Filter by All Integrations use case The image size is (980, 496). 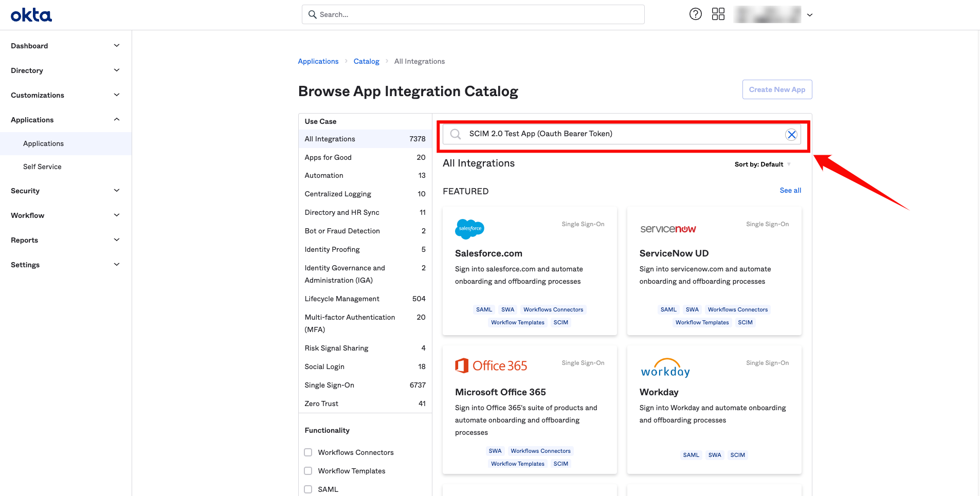click(x=365, y=139)
